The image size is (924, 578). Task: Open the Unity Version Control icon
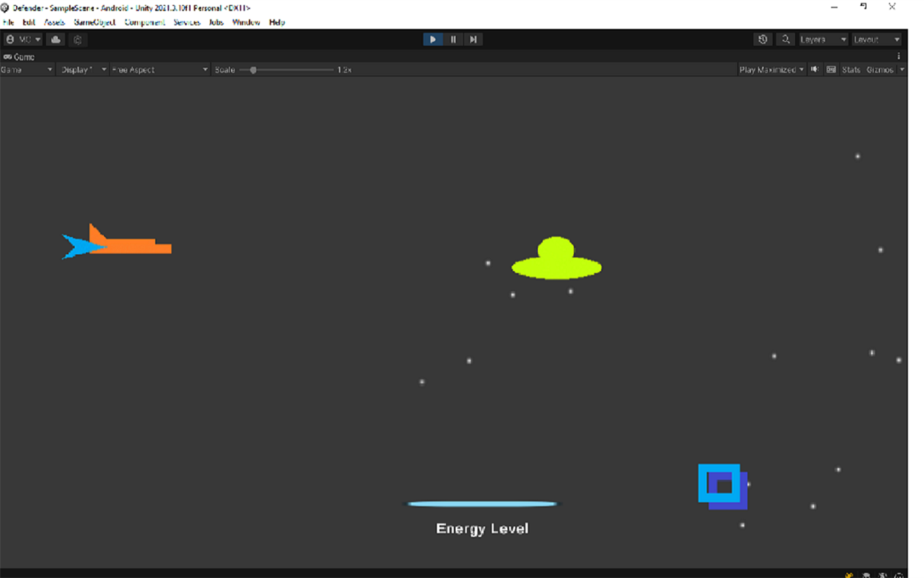click(x=77, y=39)
